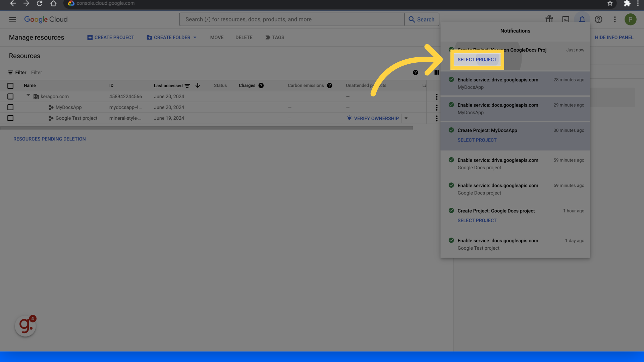Screen dimensions: 644x362
Task: Click Create Project button
Action: click(x=111, y=38)
